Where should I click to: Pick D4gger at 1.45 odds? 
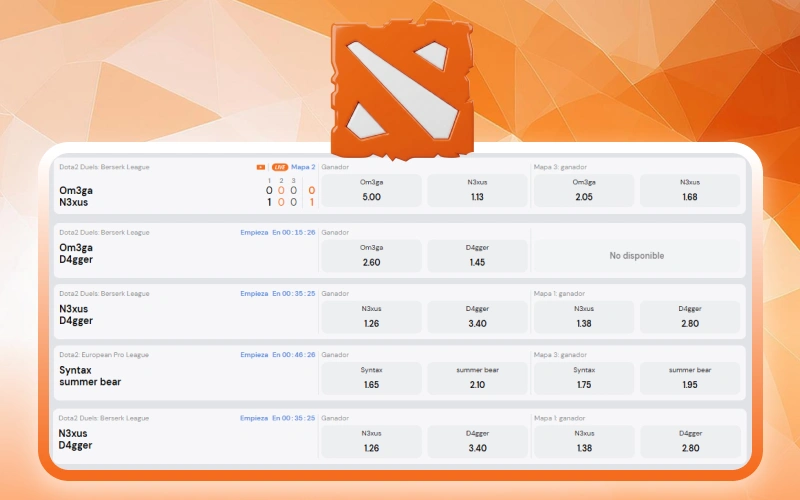coord(477,256)
